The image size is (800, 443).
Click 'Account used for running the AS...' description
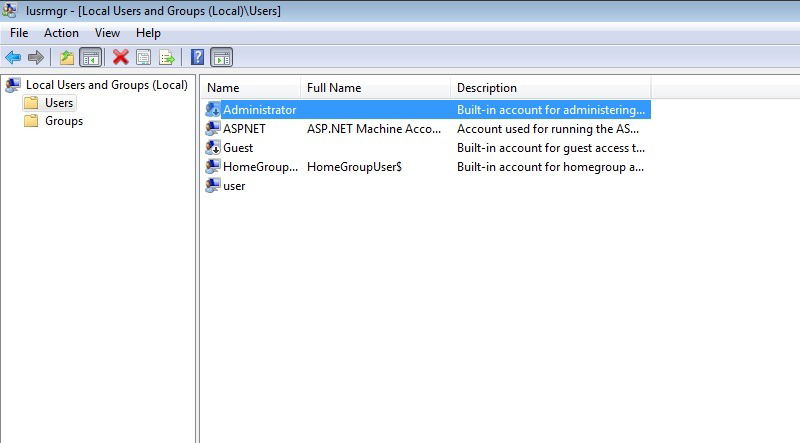547,129
